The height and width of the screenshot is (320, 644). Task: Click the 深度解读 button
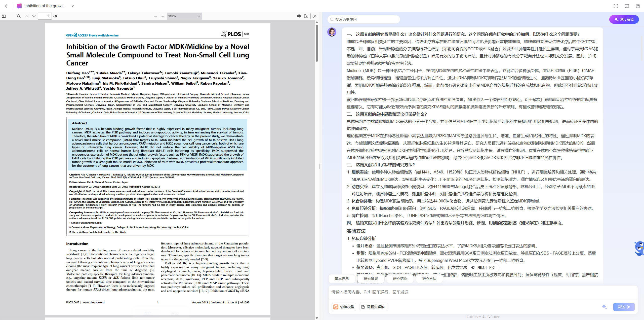(624, 19)
